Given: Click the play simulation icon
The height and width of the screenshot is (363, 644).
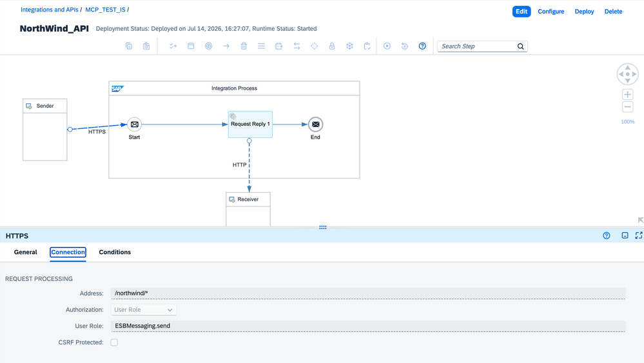Looking at the screenshot, I should [387, 46].
